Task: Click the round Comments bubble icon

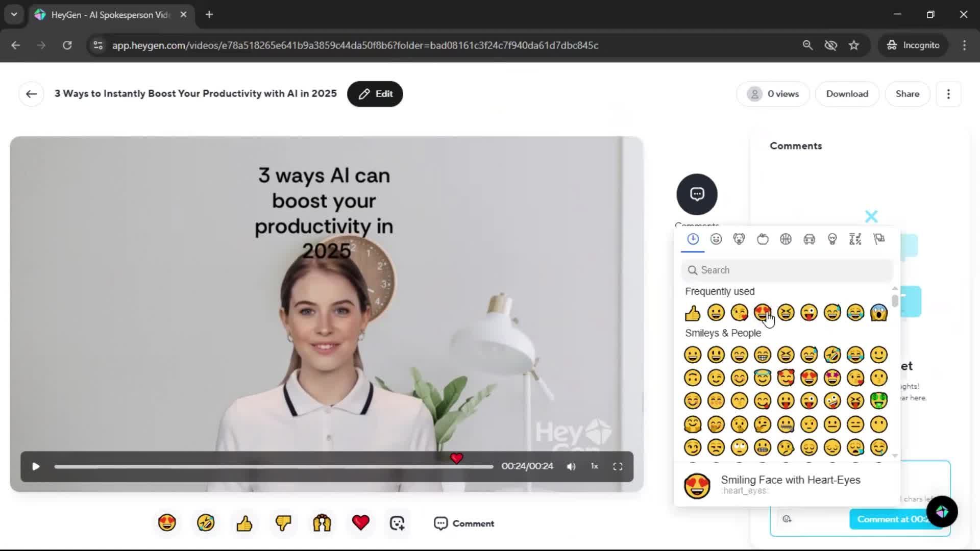Action: tap(697, 194)
